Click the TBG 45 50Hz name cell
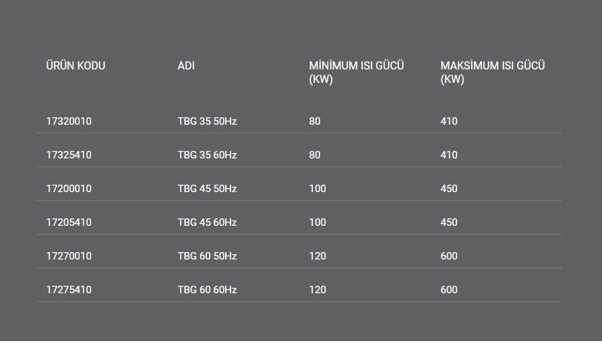602x364 pixels. [x=207, y=189]
